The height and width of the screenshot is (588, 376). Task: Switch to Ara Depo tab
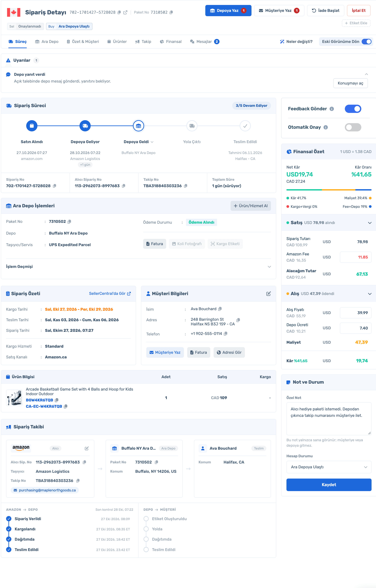[47, 42]
